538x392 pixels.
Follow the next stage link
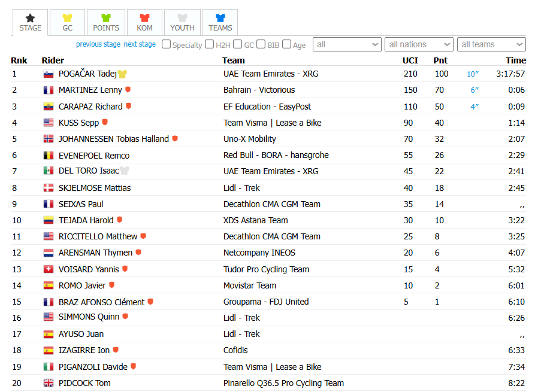(140, 44)
